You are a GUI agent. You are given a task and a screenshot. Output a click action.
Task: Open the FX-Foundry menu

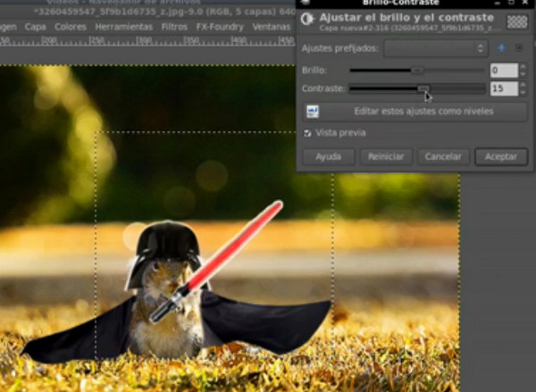(x=219, y=27)
